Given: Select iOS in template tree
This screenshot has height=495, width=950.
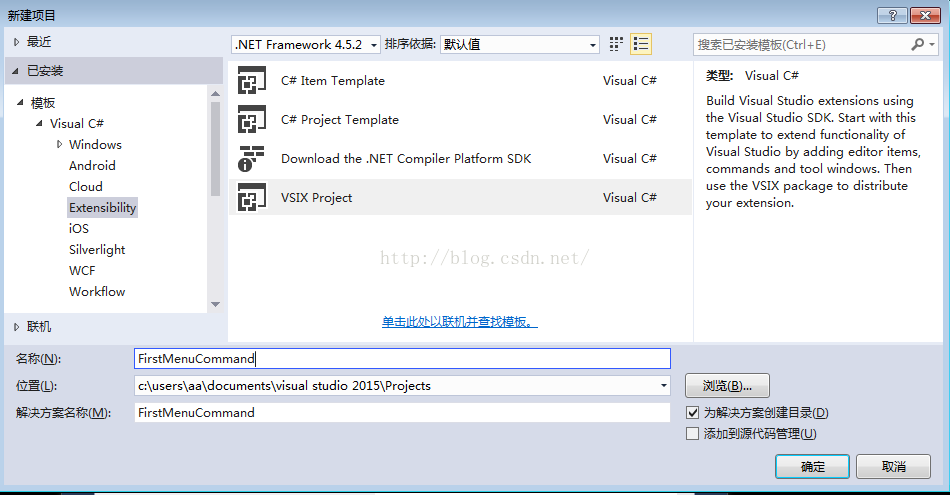Looking at the screenshot, I should point(79,228).
